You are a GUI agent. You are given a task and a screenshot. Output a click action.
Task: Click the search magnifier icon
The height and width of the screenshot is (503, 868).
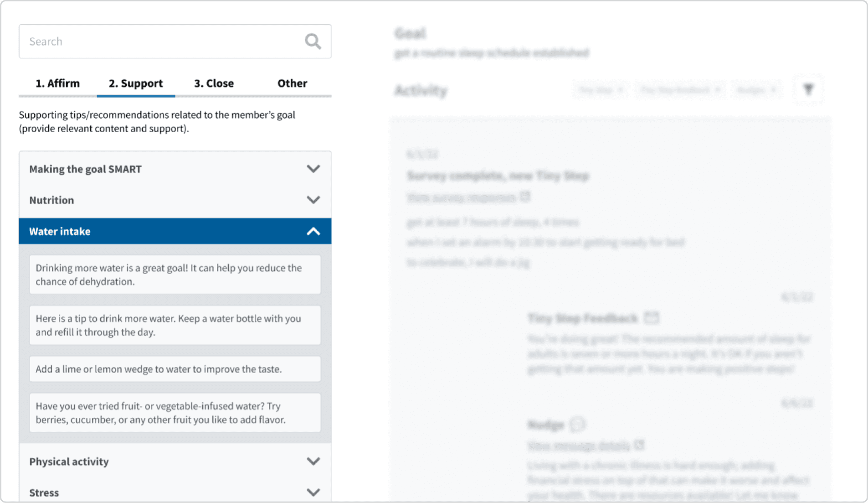tap(313, 41)
